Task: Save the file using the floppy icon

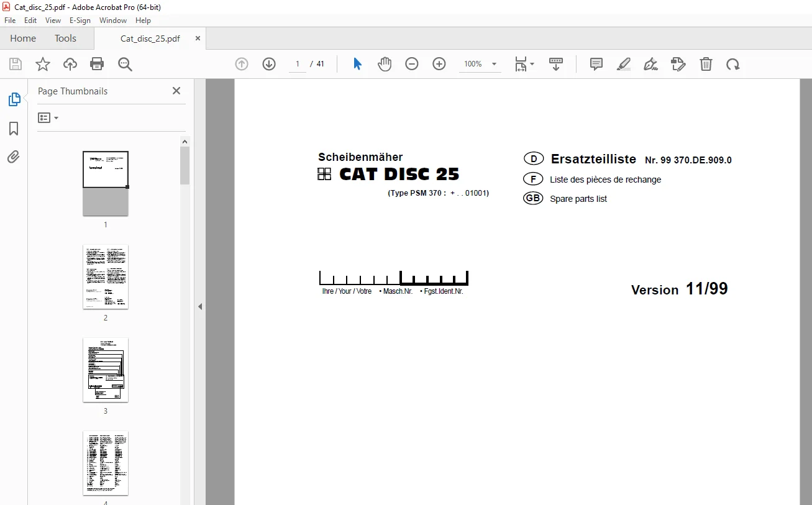Action: click(16, 64)
